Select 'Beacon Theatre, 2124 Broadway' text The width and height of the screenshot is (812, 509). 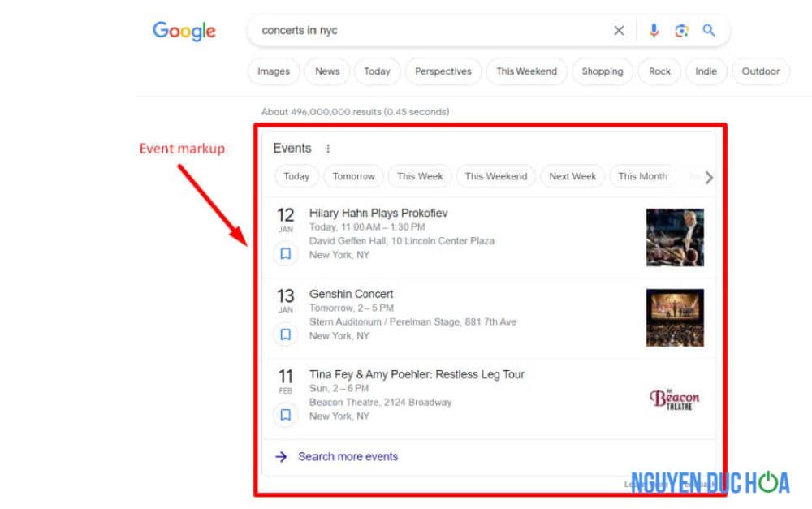(380, 403)
